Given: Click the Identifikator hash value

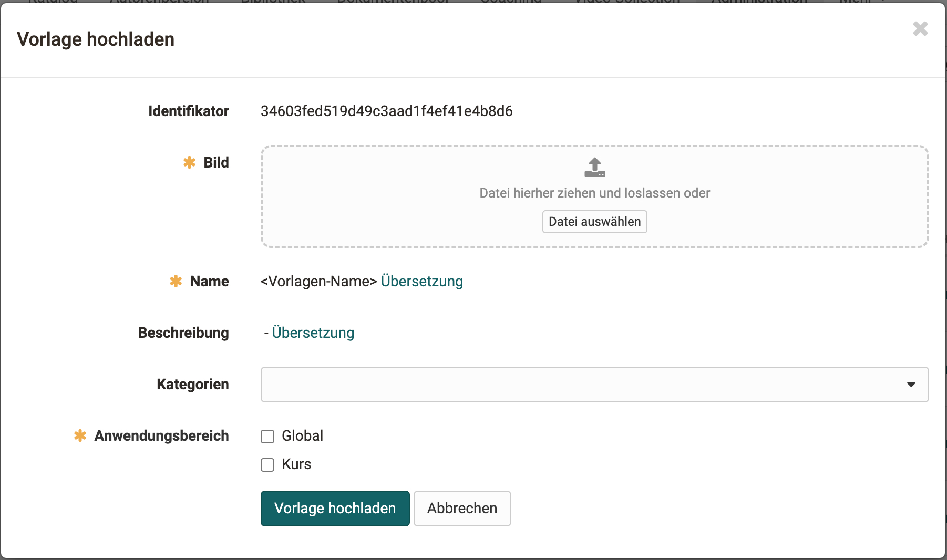Looking at the screenshot, I should (x=386, y=111).
